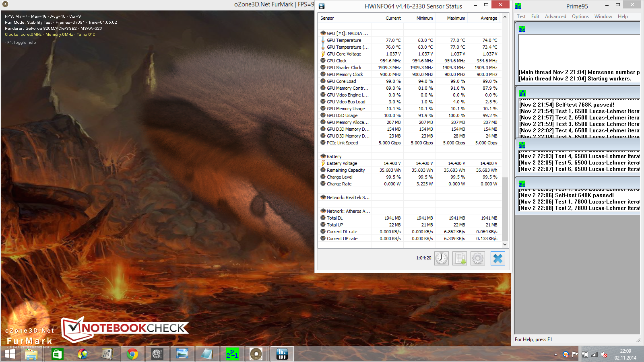Select the GPU Clock sensor row

tap(410, 61)
